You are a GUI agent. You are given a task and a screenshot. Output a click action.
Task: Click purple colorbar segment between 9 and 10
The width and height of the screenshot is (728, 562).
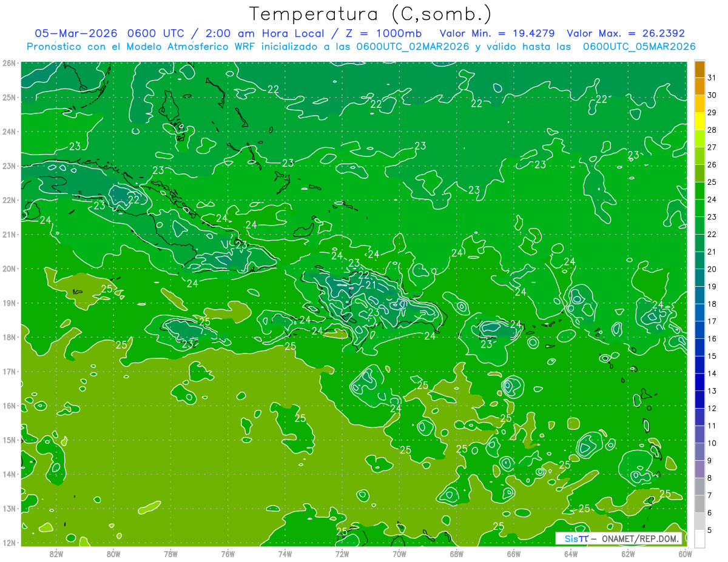[x=699, y=451]
